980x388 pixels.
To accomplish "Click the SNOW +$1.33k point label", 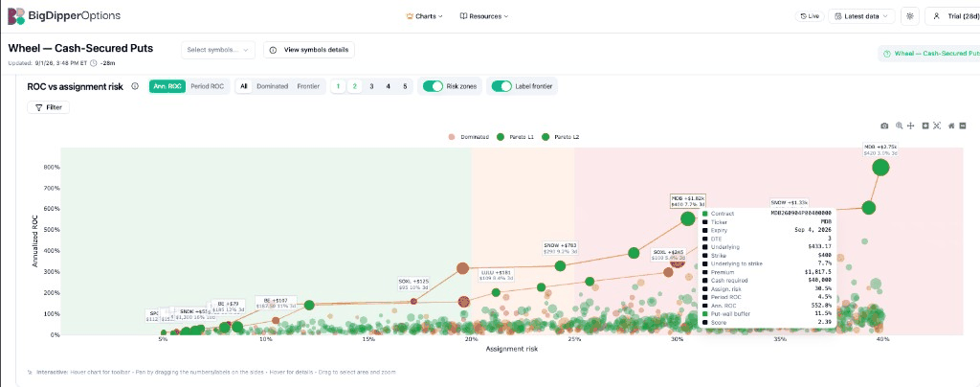I will (x=789, y=203).
